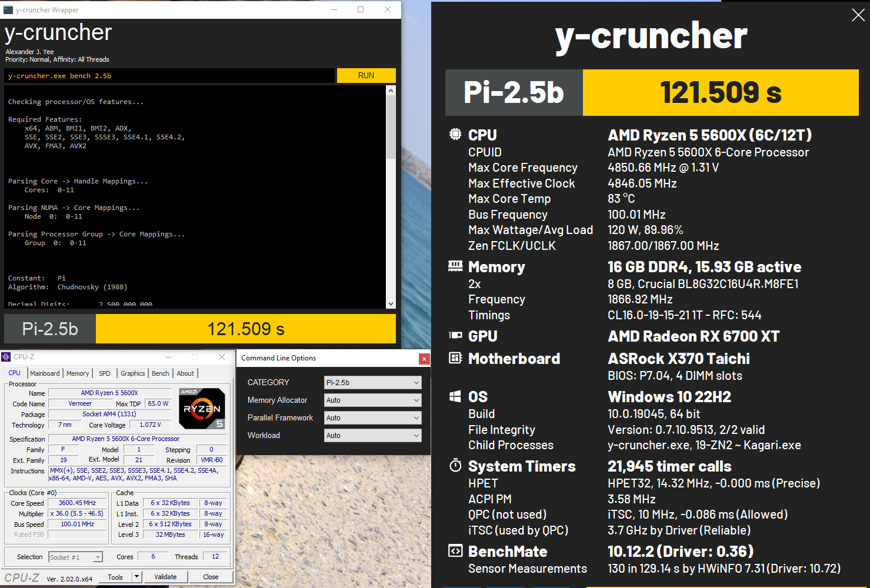Click the Windows 10 22H2 text

[669, 397]
